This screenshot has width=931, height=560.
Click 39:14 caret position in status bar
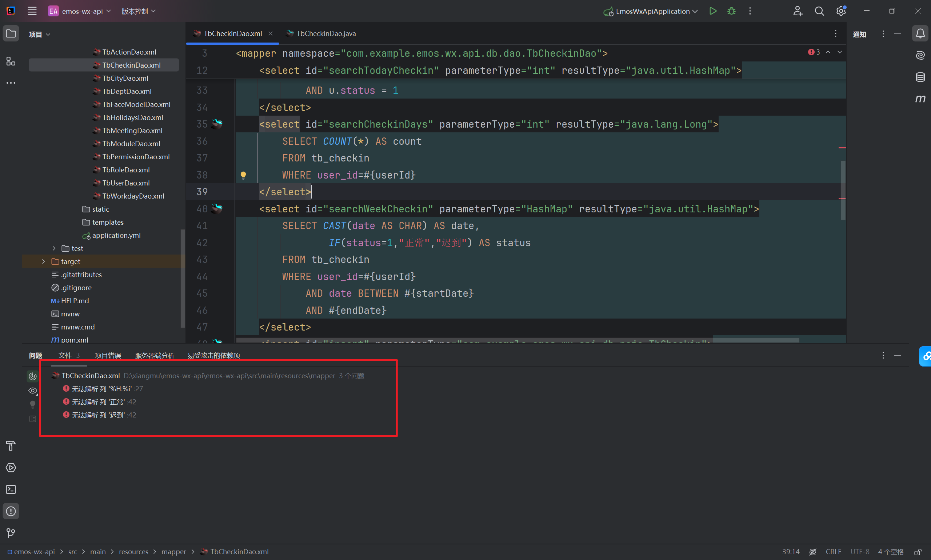pyautogui.click(x=791, y=552)
